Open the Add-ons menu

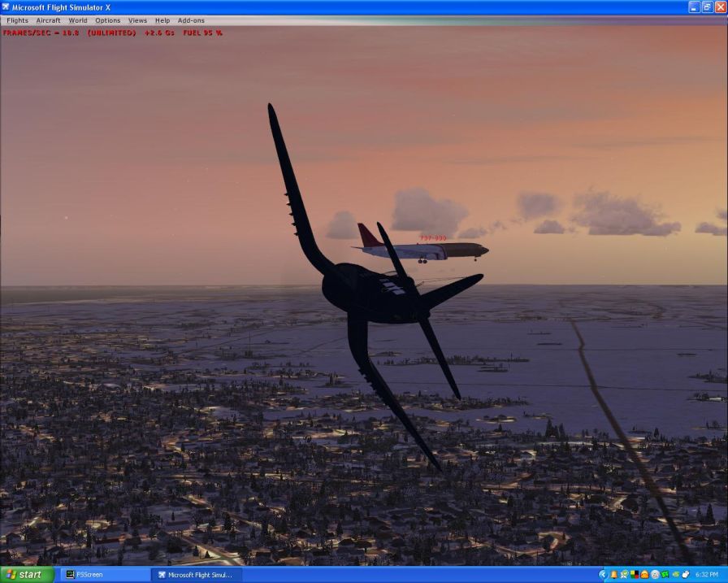pos(191,20)
